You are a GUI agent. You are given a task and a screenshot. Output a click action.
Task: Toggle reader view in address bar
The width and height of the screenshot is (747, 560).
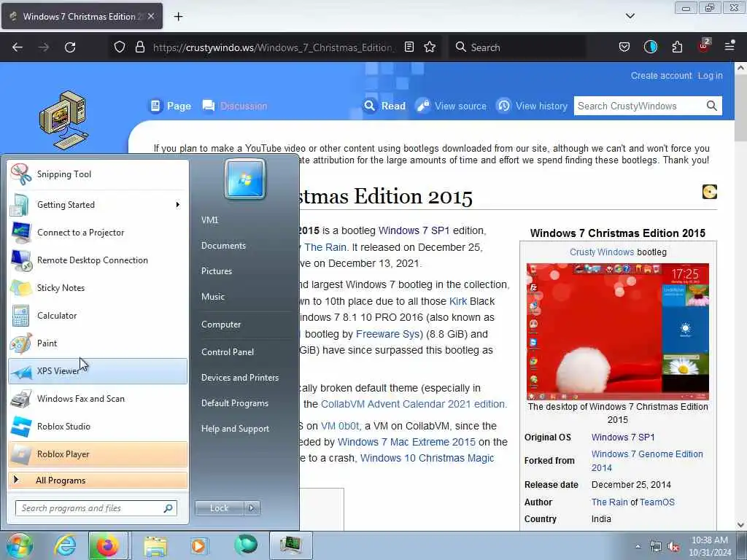coord(409,47)
